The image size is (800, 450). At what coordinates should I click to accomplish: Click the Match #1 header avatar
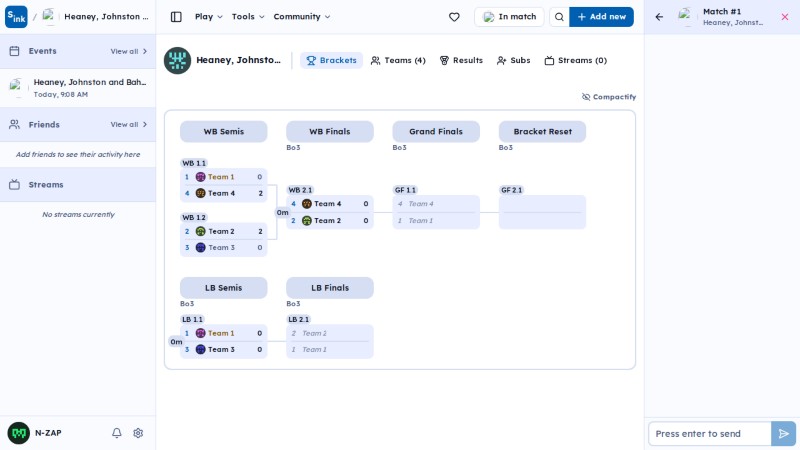coord(685,16)
